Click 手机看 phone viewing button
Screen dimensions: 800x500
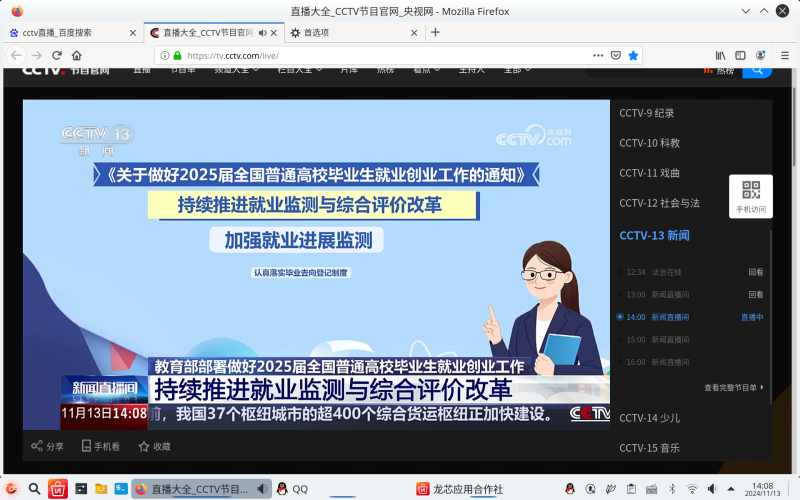[x=101, y=446]
